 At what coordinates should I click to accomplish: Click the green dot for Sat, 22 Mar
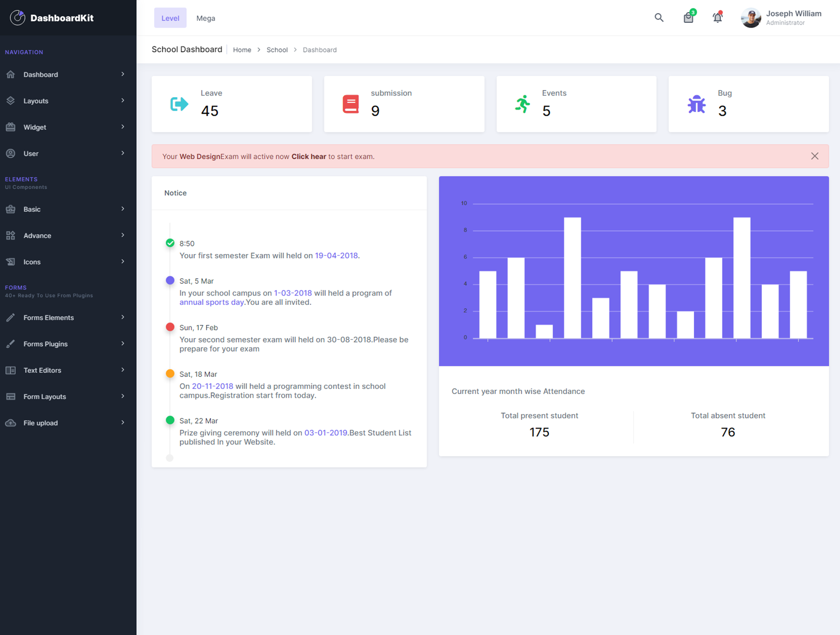170,420
